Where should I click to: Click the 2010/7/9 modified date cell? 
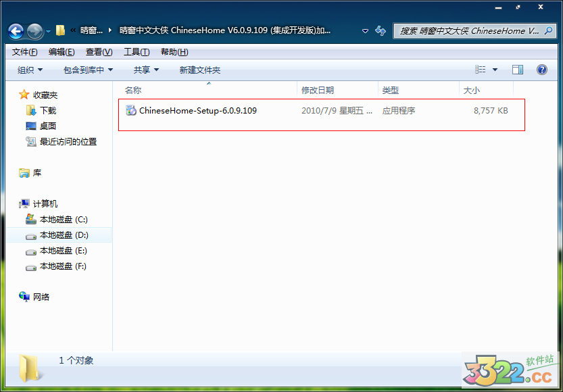click(x=337, y=111)
